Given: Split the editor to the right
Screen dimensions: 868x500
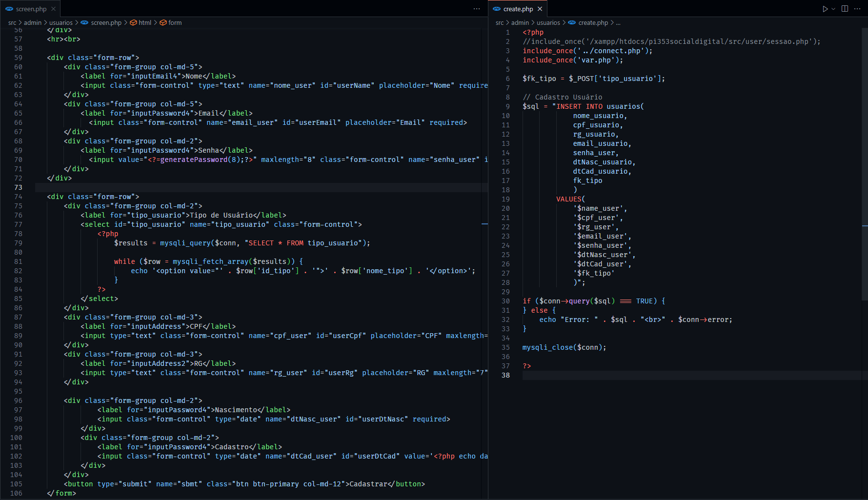Looking at the screenshot, I should click(845, 9).
